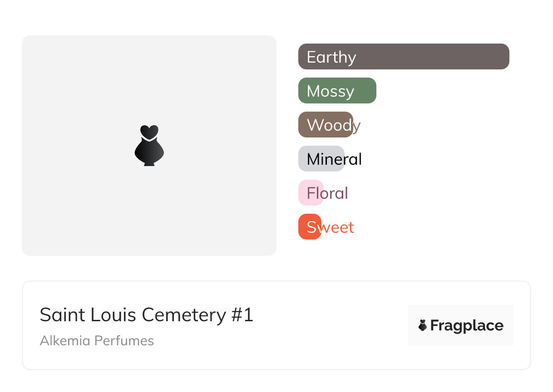Open the Saint Louis Cemetery #1 title
The height and width of the screenshot is (392, 553).
[x=146, y=315]
